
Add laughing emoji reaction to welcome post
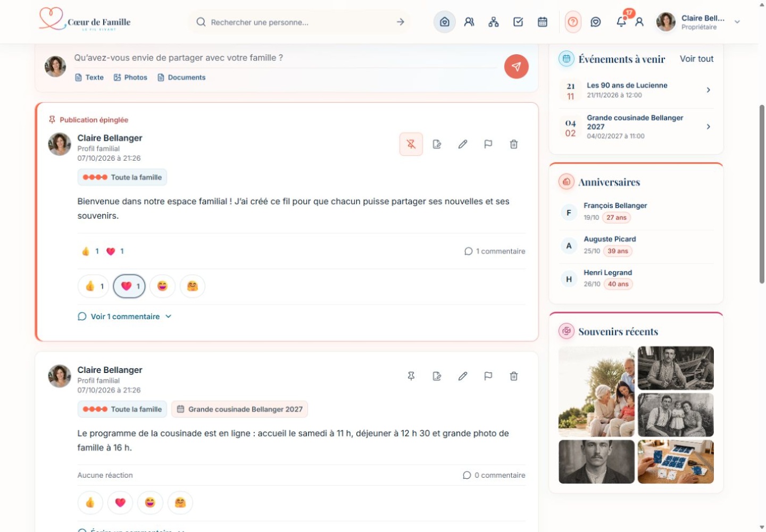point(162,286)
